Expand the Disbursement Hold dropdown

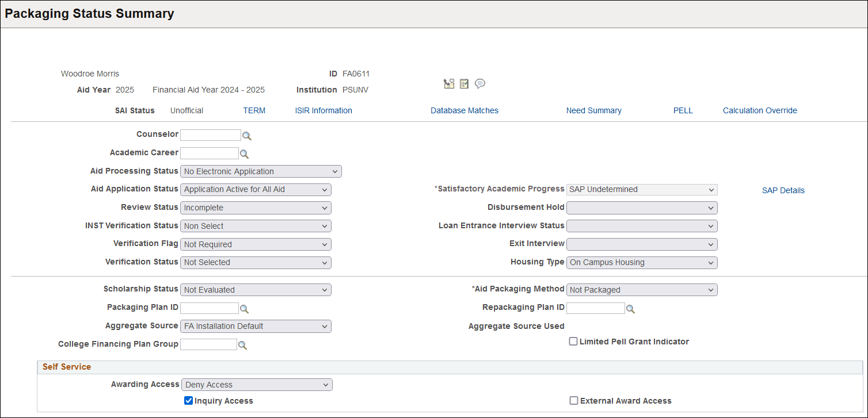[x=642, y=208]
